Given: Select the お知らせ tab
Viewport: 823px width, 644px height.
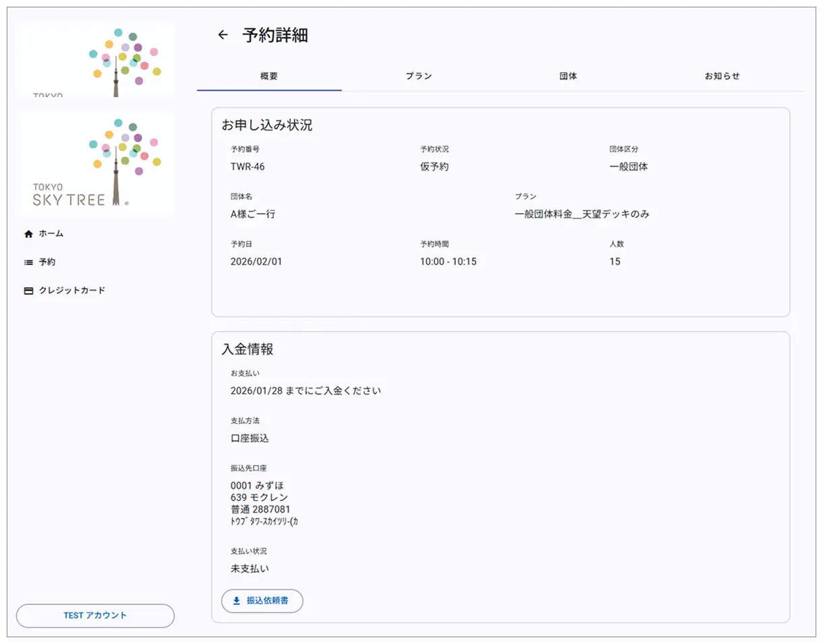Looking at the screenshot, I should pyautogui.click(x=721, y=76).
